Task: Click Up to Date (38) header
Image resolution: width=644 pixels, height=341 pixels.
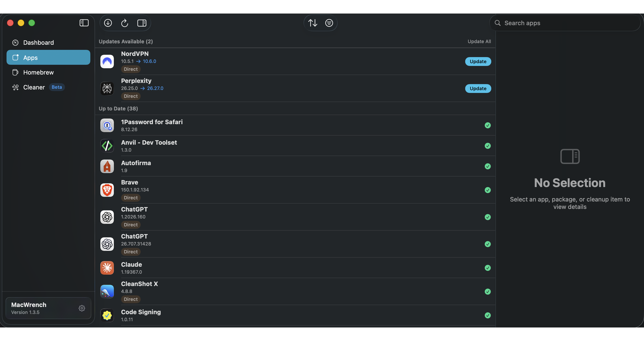Action: [x=118, y=108]
